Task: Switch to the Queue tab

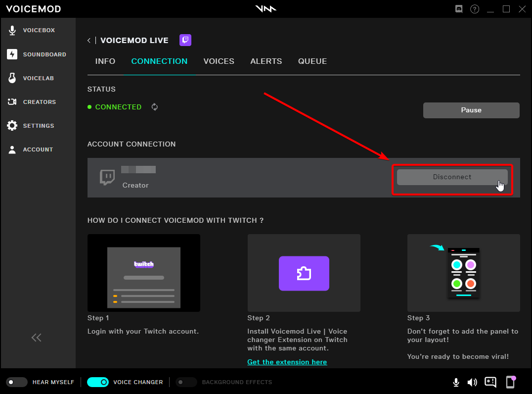Action: click(312, 61)
